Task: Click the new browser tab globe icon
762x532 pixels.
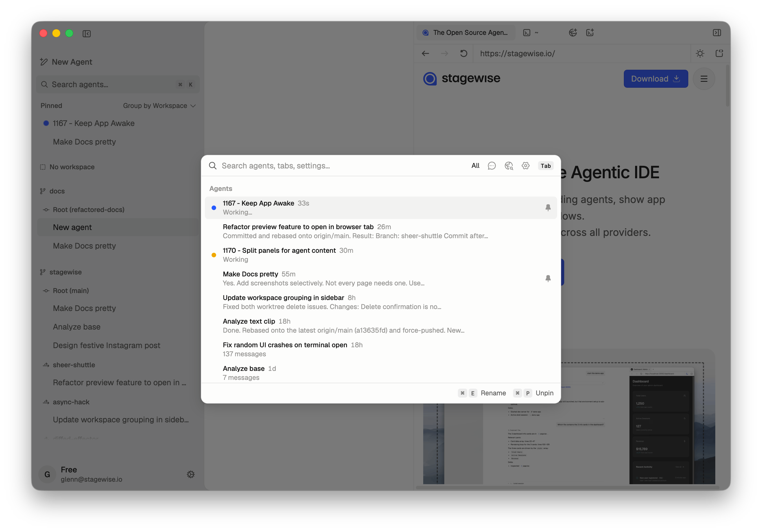Action: pyautogui.click(x=573, y=33)
